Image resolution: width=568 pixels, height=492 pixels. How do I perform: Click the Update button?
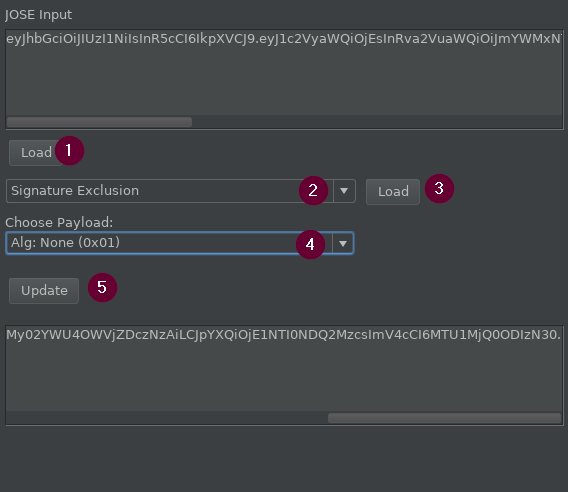tap(44, 291)
